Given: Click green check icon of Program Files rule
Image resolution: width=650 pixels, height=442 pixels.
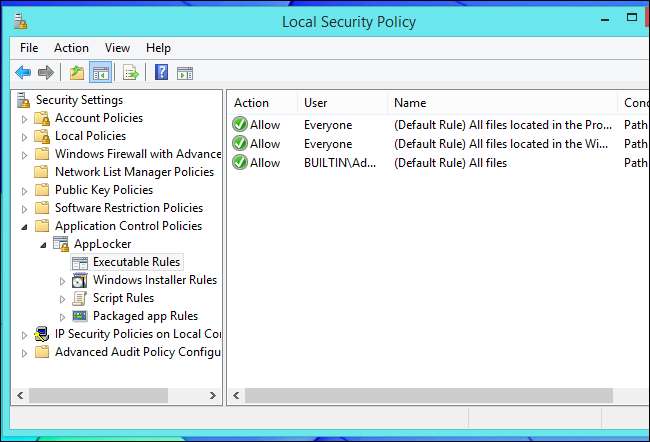Looking at the screenshot, I should [x=240, y=124].
